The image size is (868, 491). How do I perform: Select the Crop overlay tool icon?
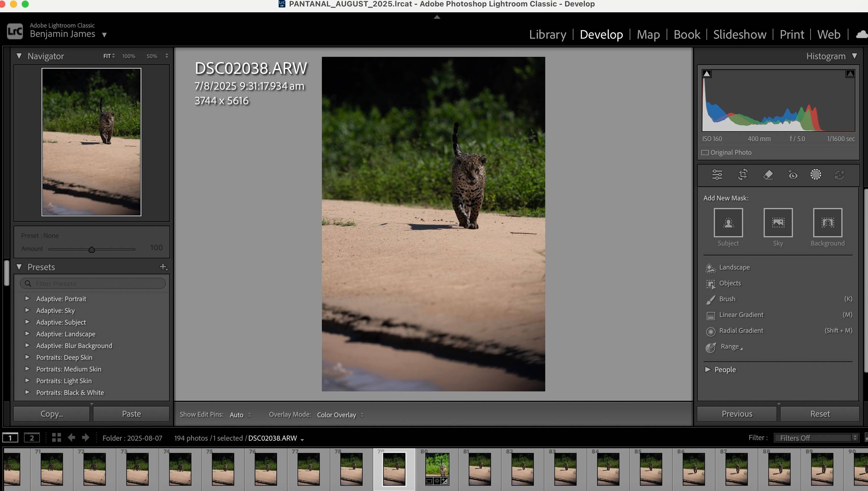pyautogui.click(x=743, y=175)
